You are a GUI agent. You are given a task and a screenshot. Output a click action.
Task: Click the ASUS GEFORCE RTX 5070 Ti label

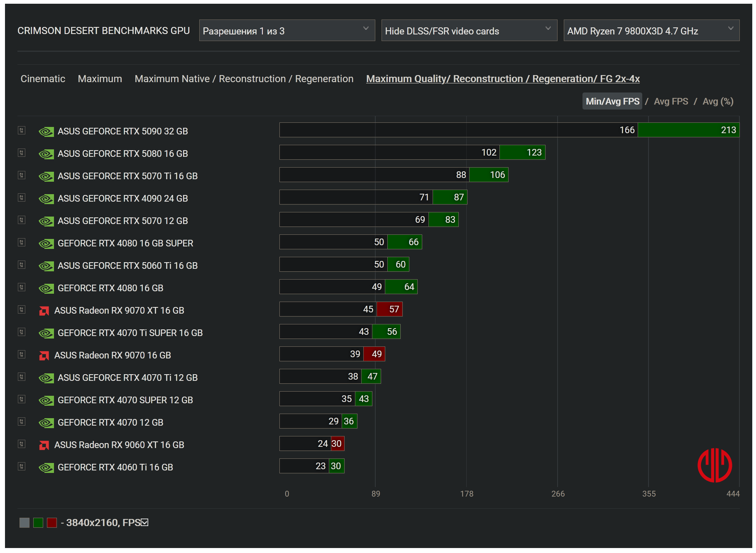click(x=127, y=176)
